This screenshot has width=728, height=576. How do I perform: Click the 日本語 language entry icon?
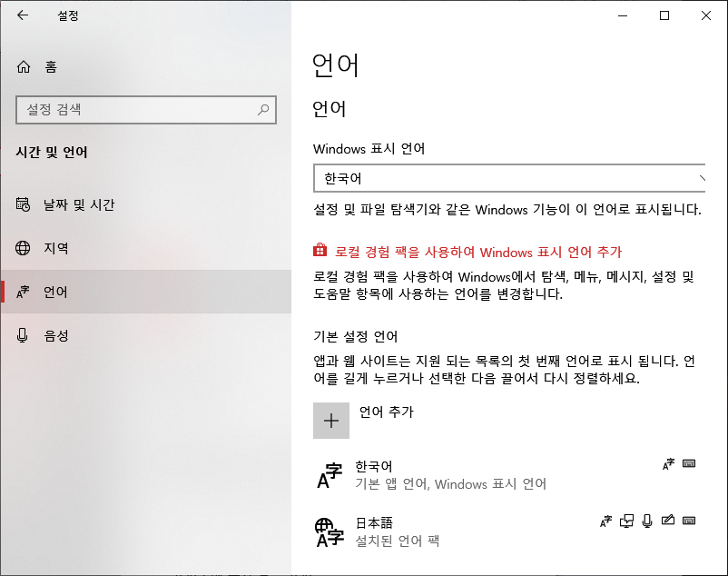[330, 532]
